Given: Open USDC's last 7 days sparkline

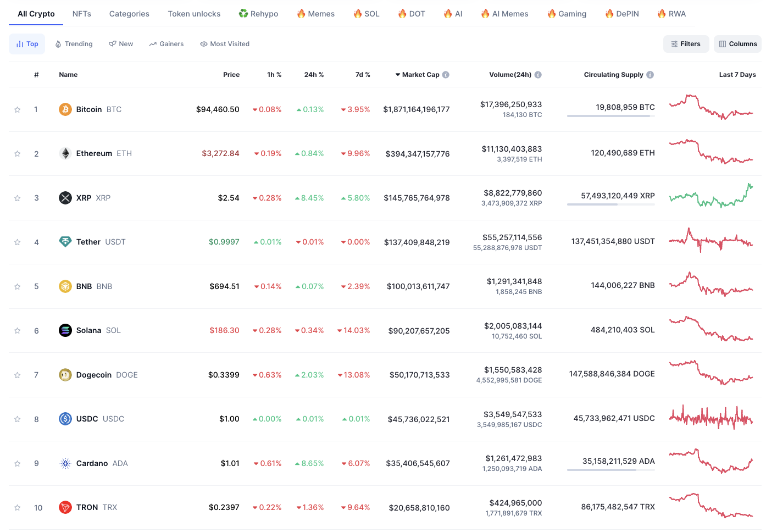Looking at the screenshot, I should pos(711,417).
